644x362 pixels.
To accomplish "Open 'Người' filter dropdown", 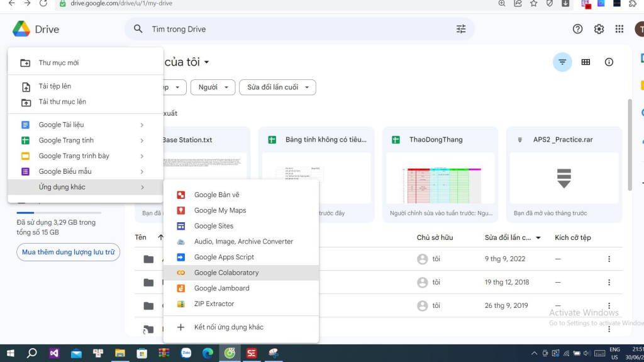I will (213, 88).
